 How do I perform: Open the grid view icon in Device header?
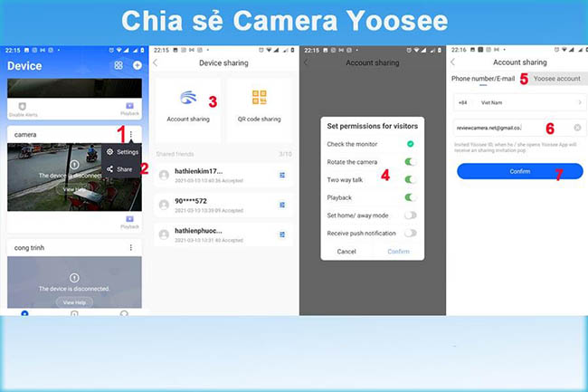point(119,65)
